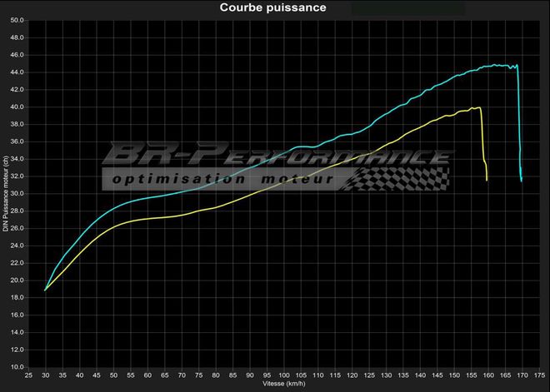This screenshot has height=392, width=550.
Task: Click the peak of the cyan power curve
Action: [496, 64]
